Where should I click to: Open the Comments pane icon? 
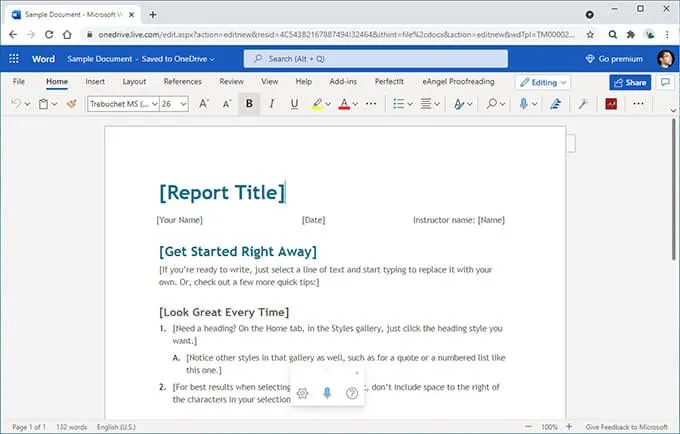click(666, 82)
